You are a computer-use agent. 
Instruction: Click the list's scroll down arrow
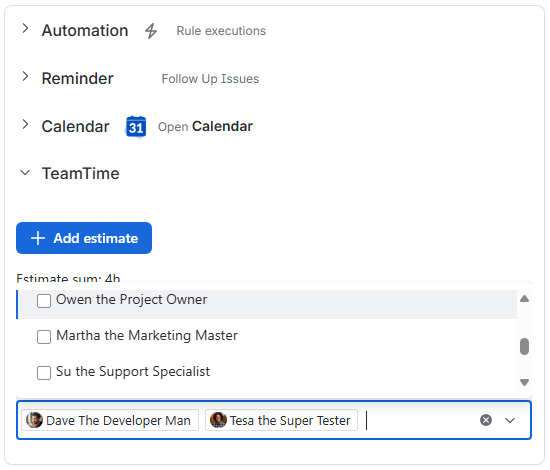524,382
